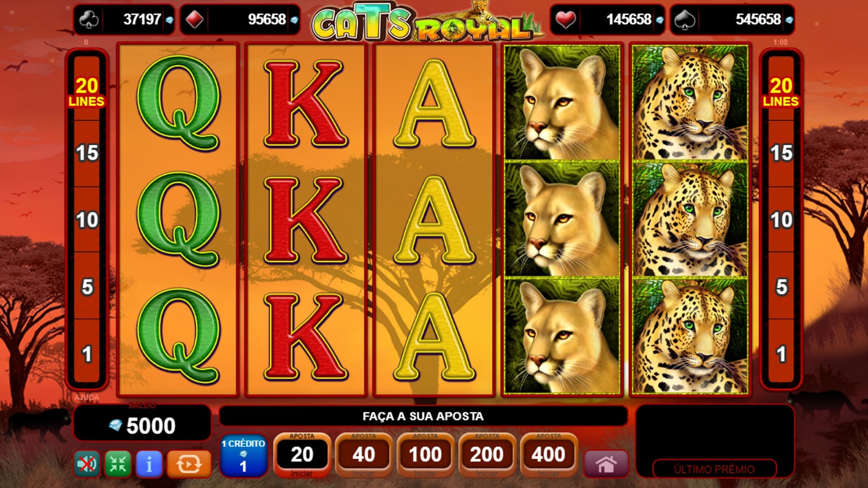This screenshot has width=868, height=488.
Task: Select the 1 Crédito denomination button
Action: coord(243,455)
